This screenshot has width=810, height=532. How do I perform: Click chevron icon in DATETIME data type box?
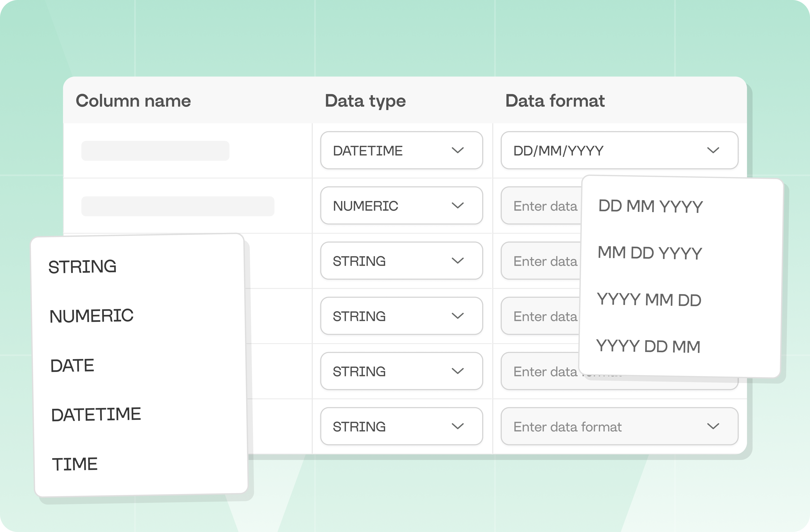click(x=457, y=150)
